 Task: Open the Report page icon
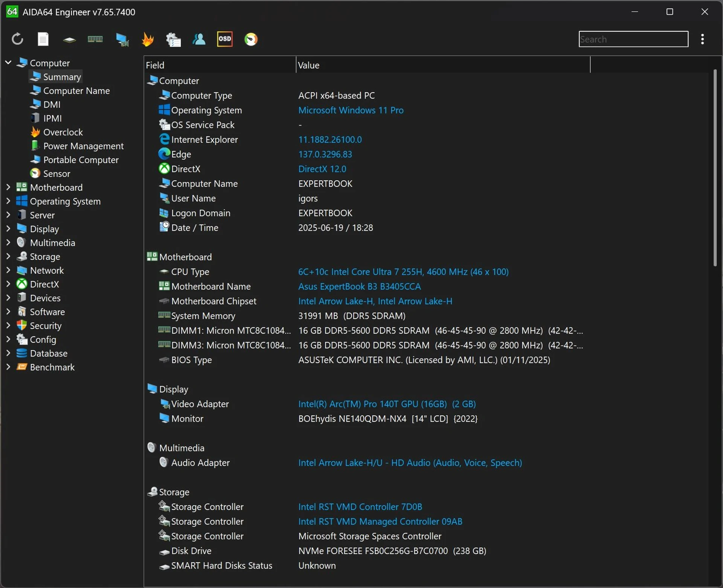coord(43,39)
